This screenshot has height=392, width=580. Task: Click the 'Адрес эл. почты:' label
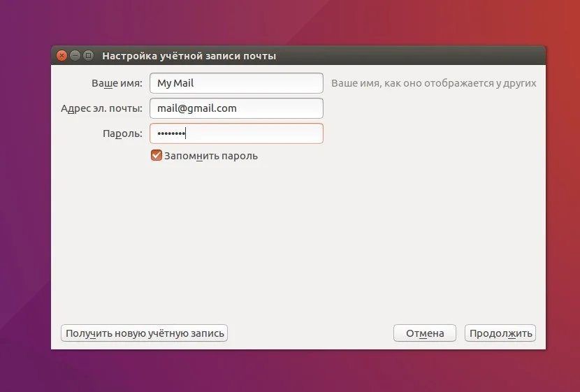(101, 108)
